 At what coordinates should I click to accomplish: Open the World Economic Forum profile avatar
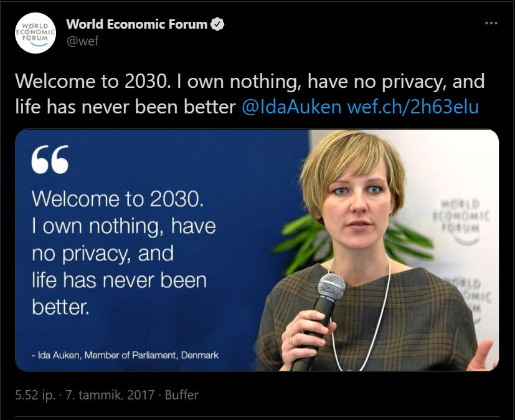(35, 33)
